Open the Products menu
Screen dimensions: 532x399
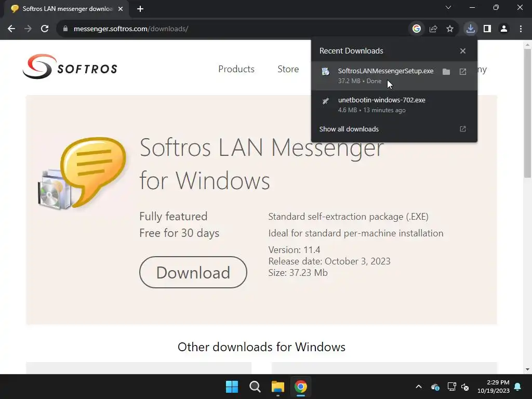(236, 69)
